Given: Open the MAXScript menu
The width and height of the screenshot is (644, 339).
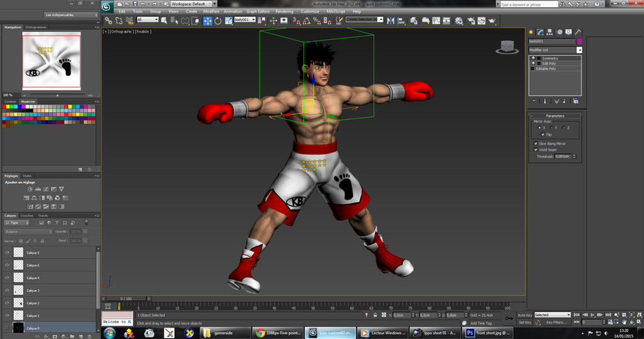Looking at the screenshot, I should pos(336,11).
